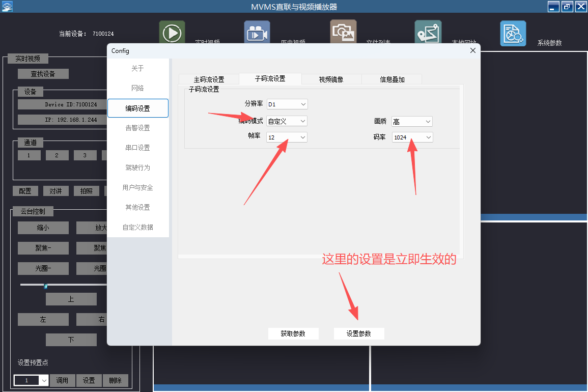Image resolution: width=588 pixels, height=392 pixels.
Task: Open the 实时视频 live video icon
Action: point(172,33)
